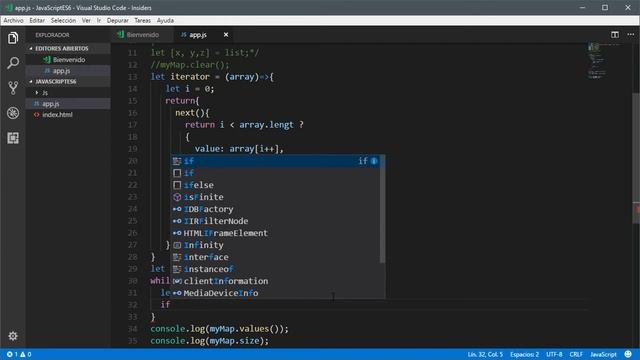Close the app.js editor tab
Screen dimensions: 640x360
pos(226,35)
